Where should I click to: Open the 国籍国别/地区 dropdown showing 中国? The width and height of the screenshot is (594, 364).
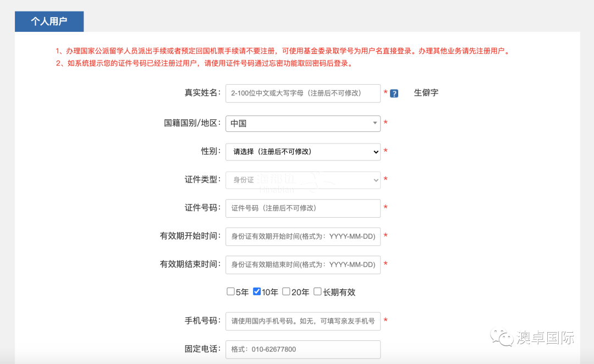[302, 124]
